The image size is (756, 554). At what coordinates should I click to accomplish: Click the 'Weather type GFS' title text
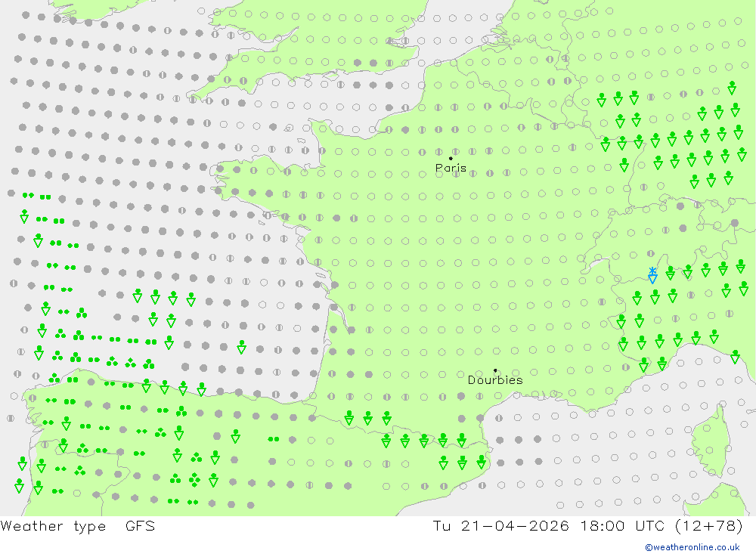[x=78, y=525]
